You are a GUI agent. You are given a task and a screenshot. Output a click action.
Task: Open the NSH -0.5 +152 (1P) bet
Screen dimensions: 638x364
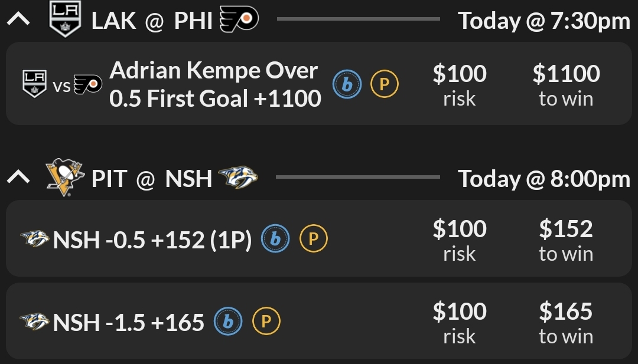point(152,240)
